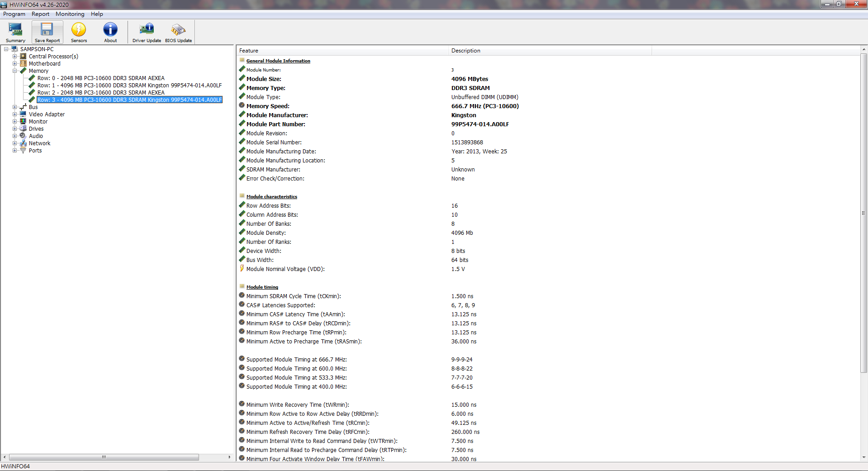Collapse the SAMPSON-PC root node

pyautogui.click(x=6, y=49)
